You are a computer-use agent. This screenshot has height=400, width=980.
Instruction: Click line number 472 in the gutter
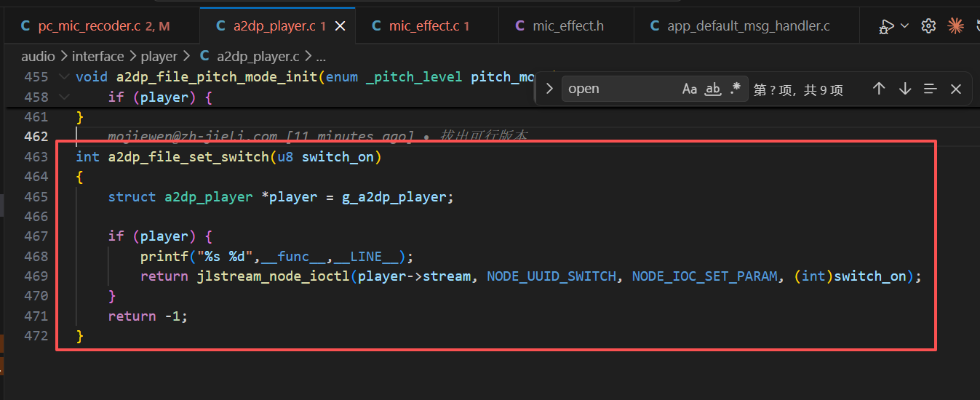[36, 335]
